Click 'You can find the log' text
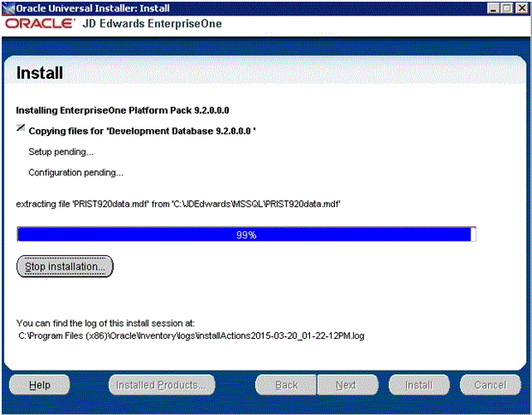 pos(105,323)
